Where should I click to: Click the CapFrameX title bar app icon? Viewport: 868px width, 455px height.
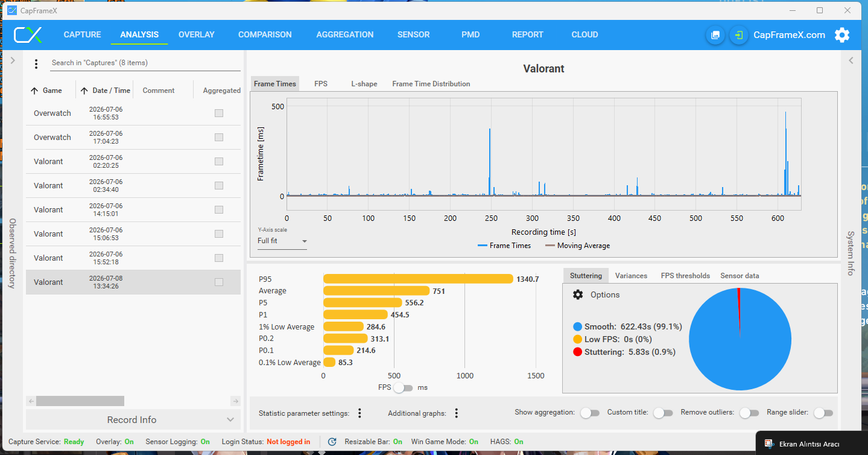pyautogui.click(x=11, y=10)
